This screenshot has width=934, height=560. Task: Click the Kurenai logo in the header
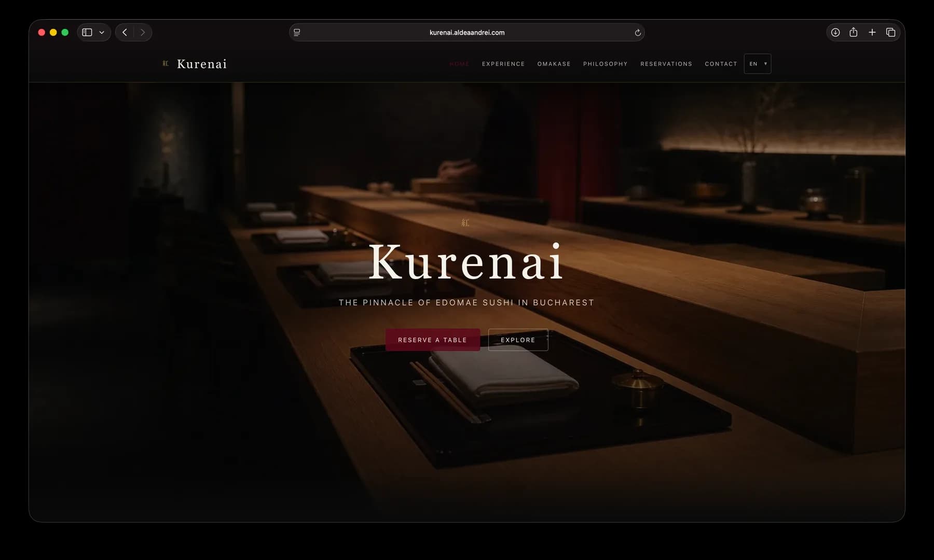[202, 64]
